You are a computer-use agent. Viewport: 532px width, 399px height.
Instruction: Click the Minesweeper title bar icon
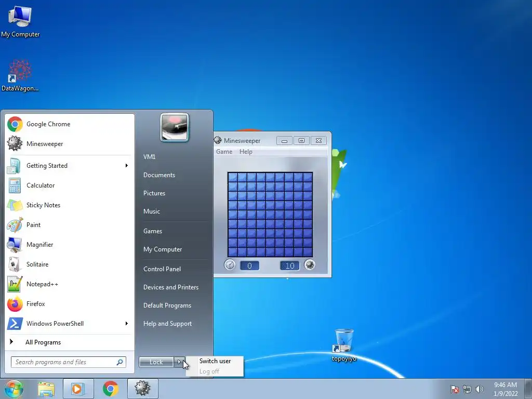(x=218, y=140)
